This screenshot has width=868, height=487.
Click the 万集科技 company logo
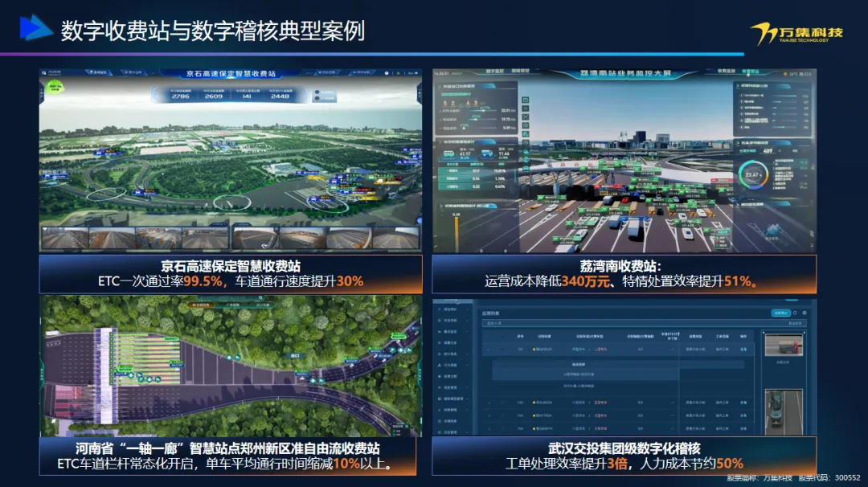[x=797, y=33]
